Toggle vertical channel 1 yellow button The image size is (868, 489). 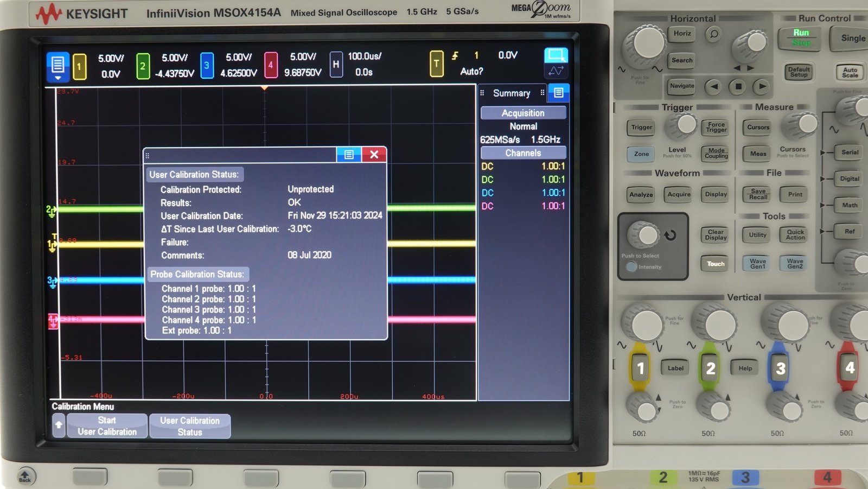[x=641, y=368]
